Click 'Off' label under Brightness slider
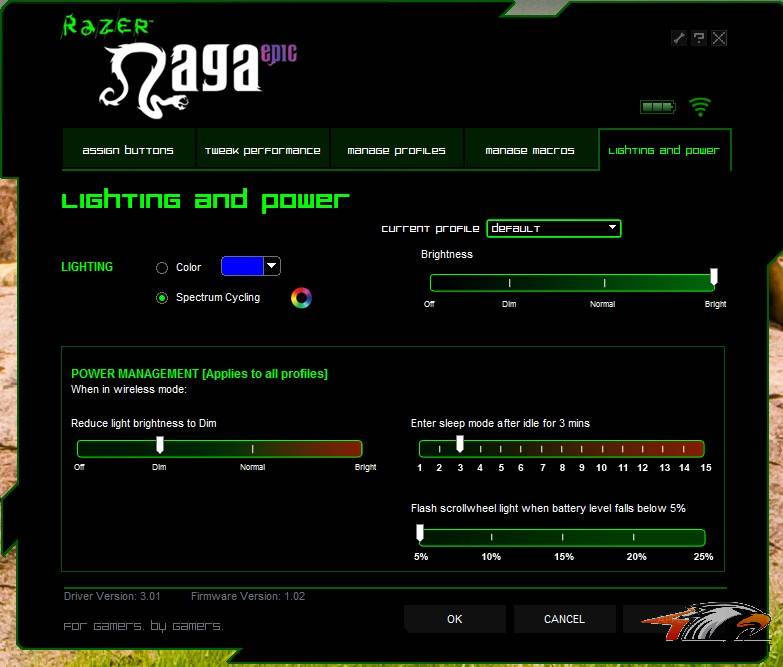 (429, 304)
